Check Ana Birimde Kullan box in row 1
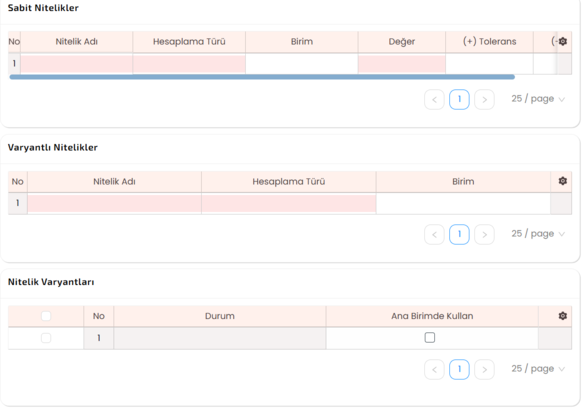The height and width of the screenshot is (408, 583). tap(429, 337)
